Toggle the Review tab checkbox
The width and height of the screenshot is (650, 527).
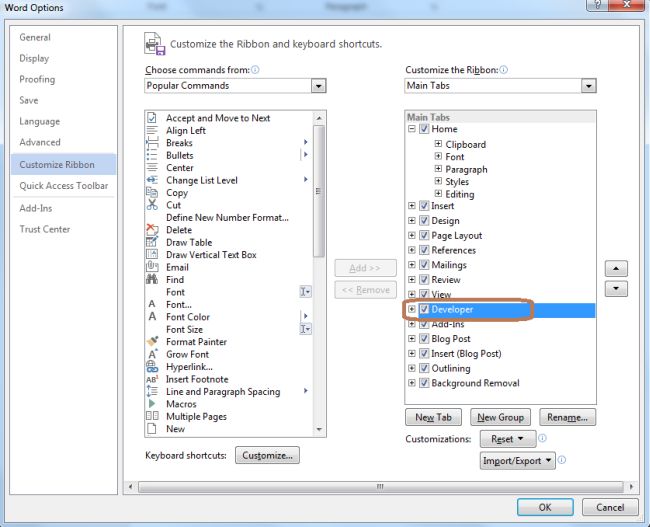[424, 279]
